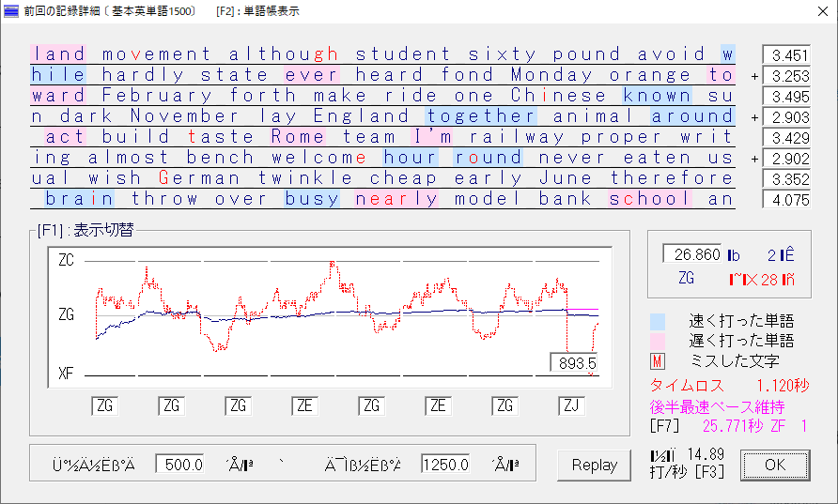This screenshot has width=838, height=504.
Task: Click the blue highlighted word 'hour'
Action: 411,158
